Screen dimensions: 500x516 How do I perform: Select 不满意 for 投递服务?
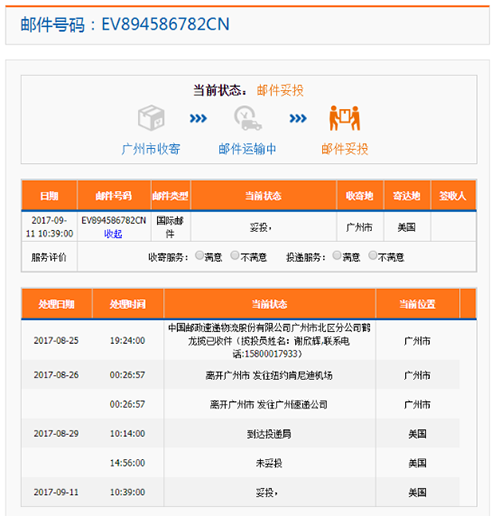373,256
